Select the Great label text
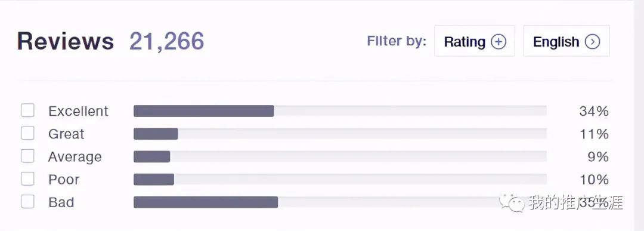Image resolution: width=644 pixels, height=231 pixels. pyautogui.click(x=66, y=134)
